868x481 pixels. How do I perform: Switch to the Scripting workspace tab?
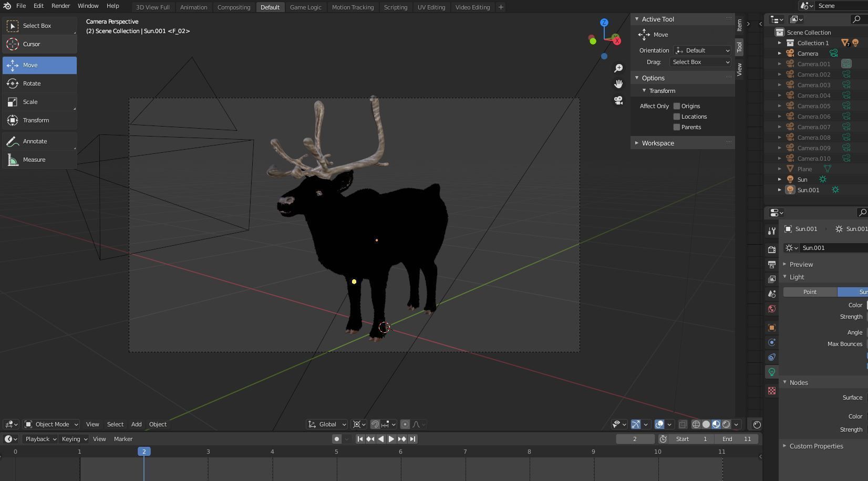tap(395, 7)
